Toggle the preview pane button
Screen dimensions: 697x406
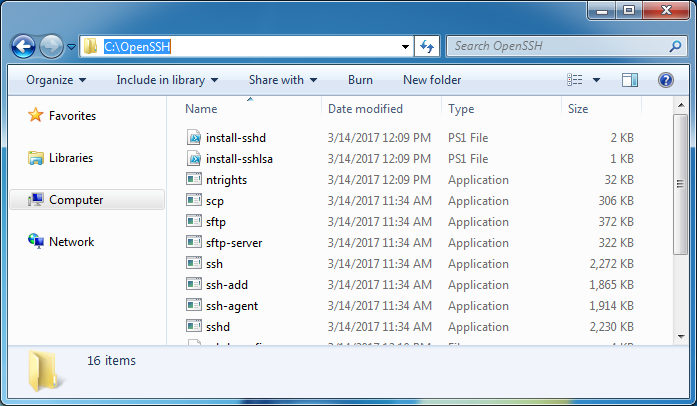pos(629,80)
